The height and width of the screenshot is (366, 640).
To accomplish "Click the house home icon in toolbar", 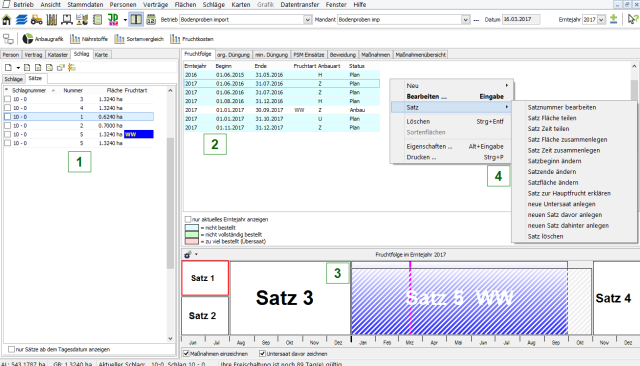I will click(x=7, y=20).
